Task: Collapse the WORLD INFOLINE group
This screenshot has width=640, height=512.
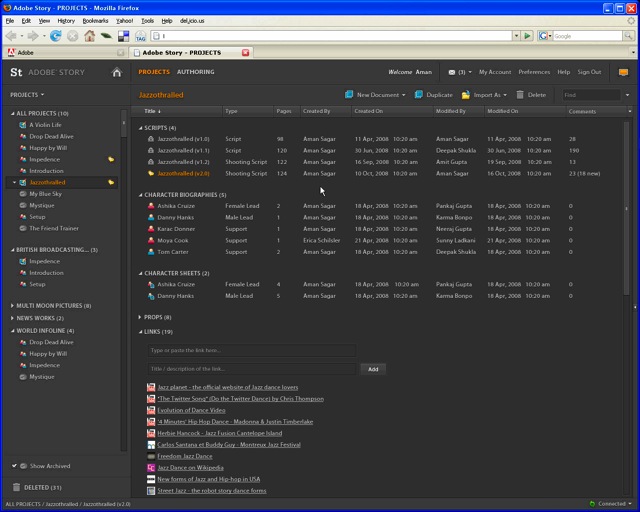Action: (x=12, y=331)
